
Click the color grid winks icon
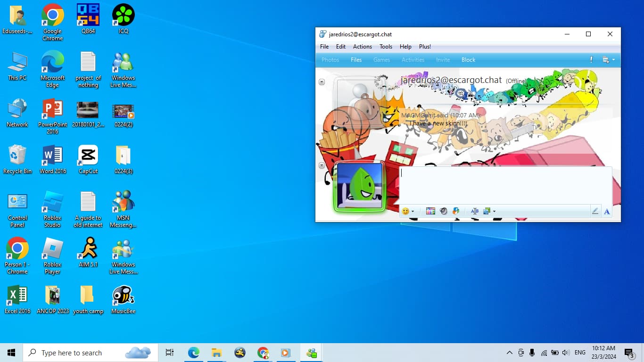coord(430,211)
